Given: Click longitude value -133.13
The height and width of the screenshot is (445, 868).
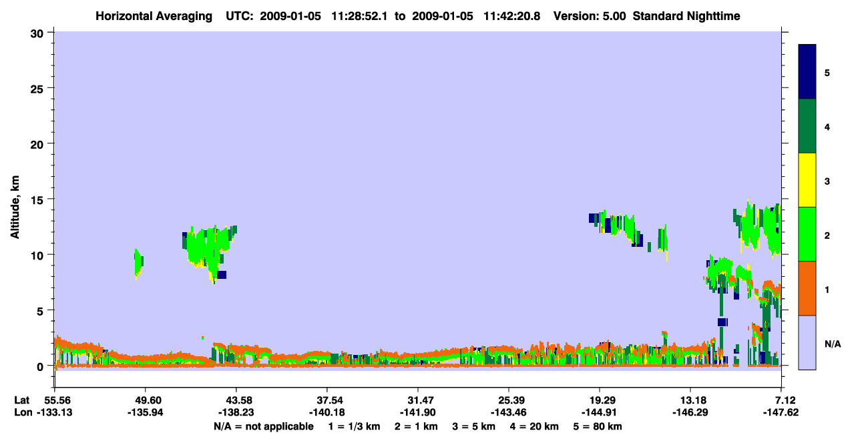Looking at the screenshot, I should tap(54, 412).
